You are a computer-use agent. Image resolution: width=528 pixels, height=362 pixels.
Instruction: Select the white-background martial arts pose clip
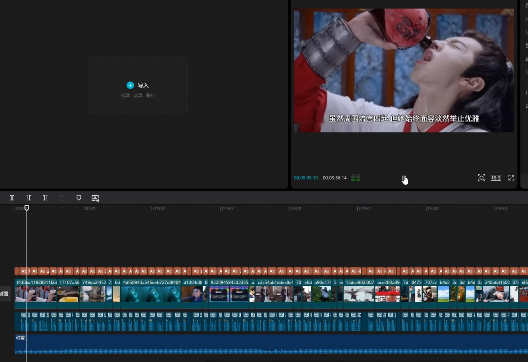click(x=359, y=294)
